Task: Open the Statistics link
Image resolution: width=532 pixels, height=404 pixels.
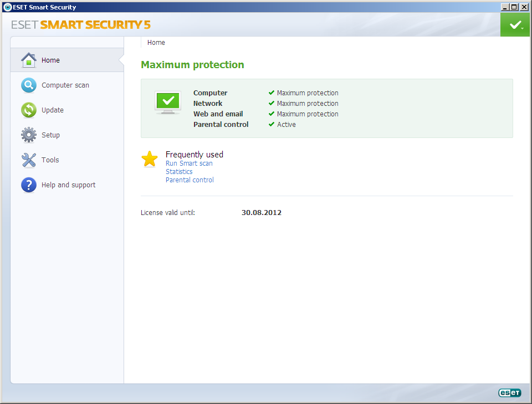Action: tap(179, 172)
